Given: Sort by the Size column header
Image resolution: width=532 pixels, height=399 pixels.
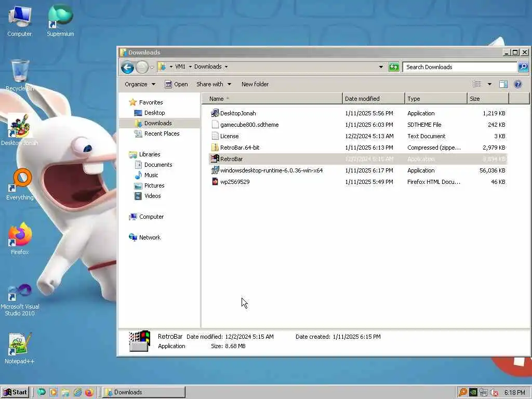Looking at the screenshot, I should coord(488,99).
